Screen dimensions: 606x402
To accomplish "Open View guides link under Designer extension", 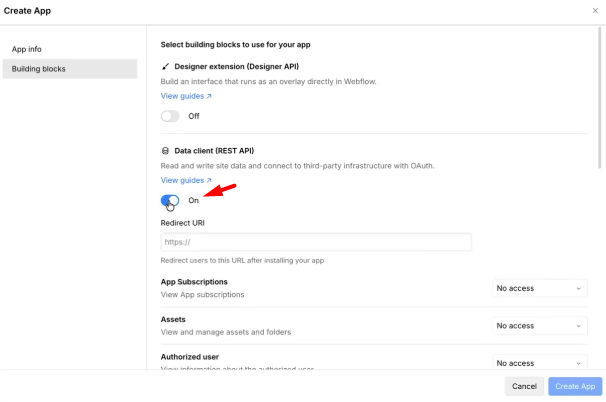I will click(182, 96).
